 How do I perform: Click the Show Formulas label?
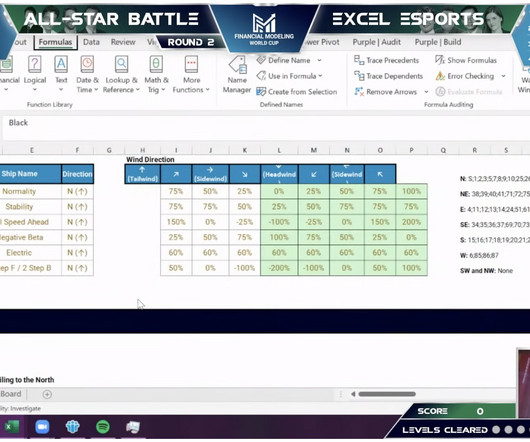point(472,60)
